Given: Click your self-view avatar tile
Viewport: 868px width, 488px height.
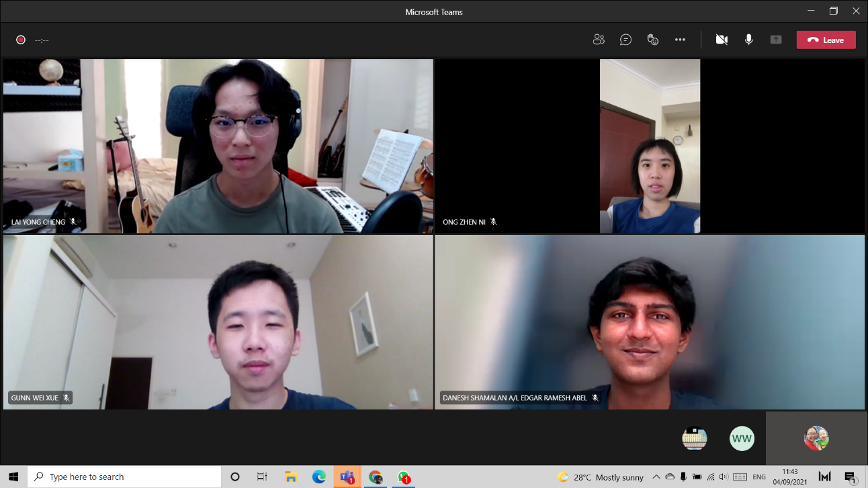Looking at the screenshot, I should point(816,438).
